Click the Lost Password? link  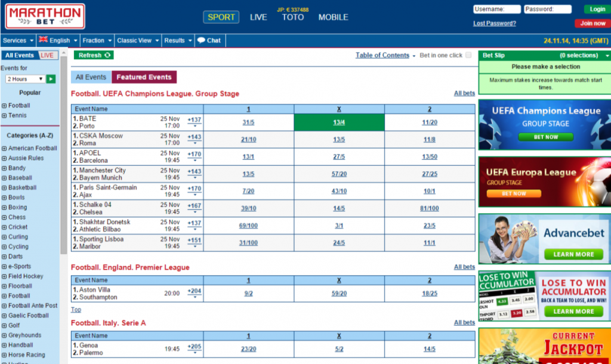tap(495, 23)
